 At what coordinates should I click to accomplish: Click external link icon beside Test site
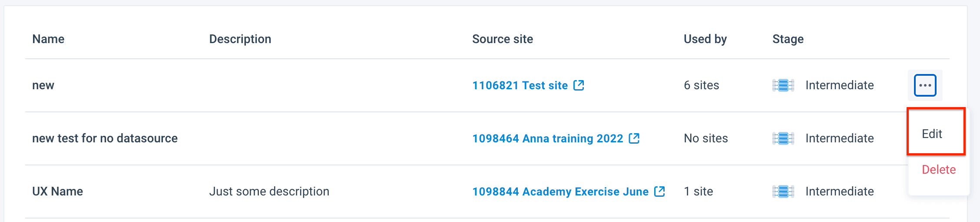point(579,85)
